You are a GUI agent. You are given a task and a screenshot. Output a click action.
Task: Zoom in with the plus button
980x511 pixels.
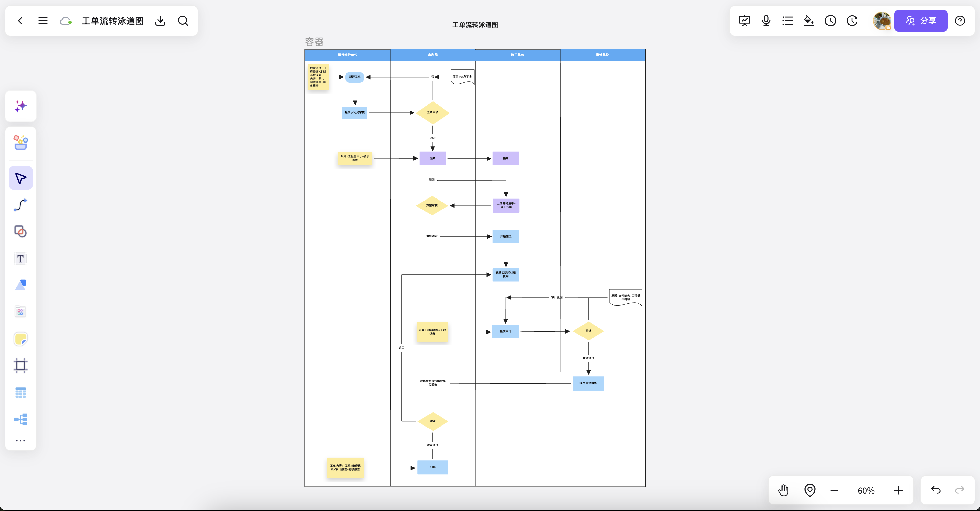click(899, 490)
